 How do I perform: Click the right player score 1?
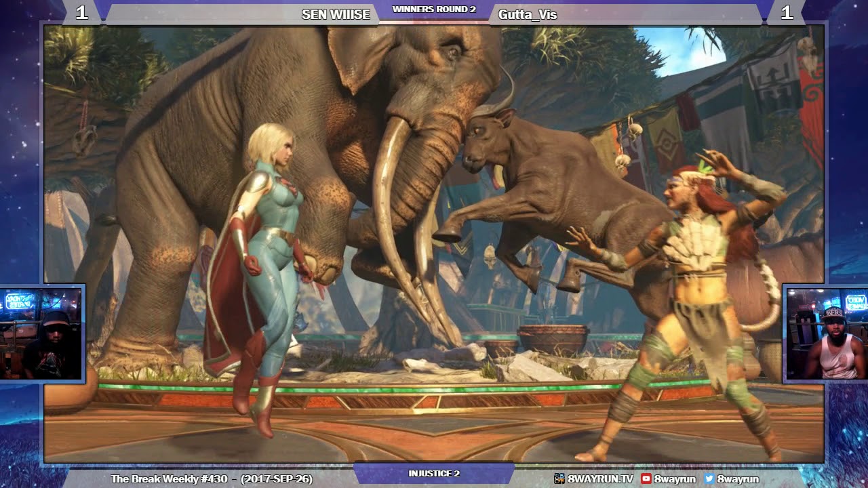787,12
